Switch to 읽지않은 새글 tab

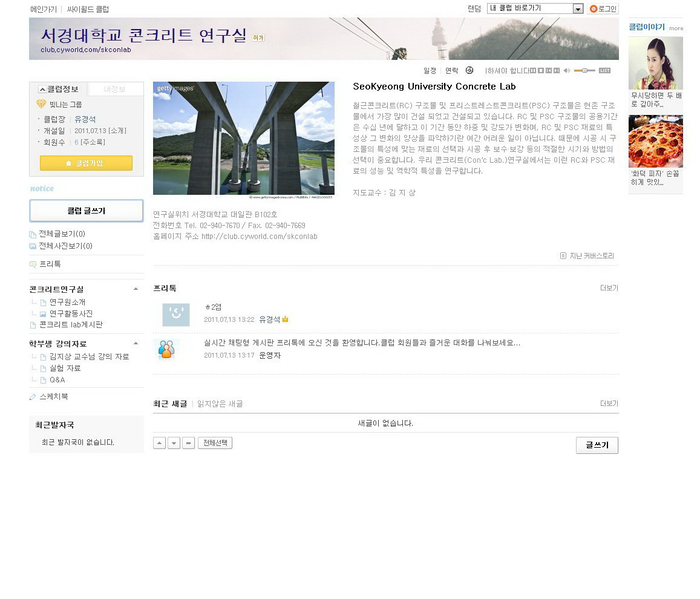[220, 404]
